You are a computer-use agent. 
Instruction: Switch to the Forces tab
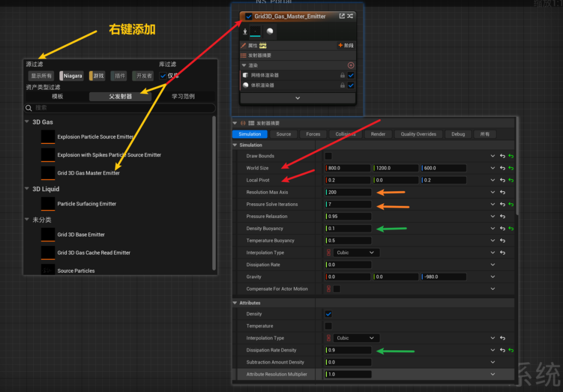(x=313, y=134)
